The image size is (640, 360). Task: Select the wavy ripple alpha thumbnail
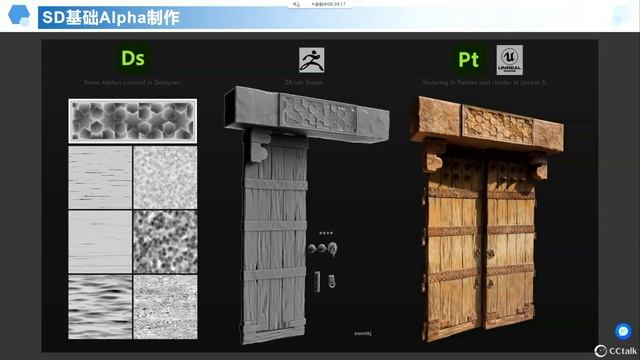100,307
